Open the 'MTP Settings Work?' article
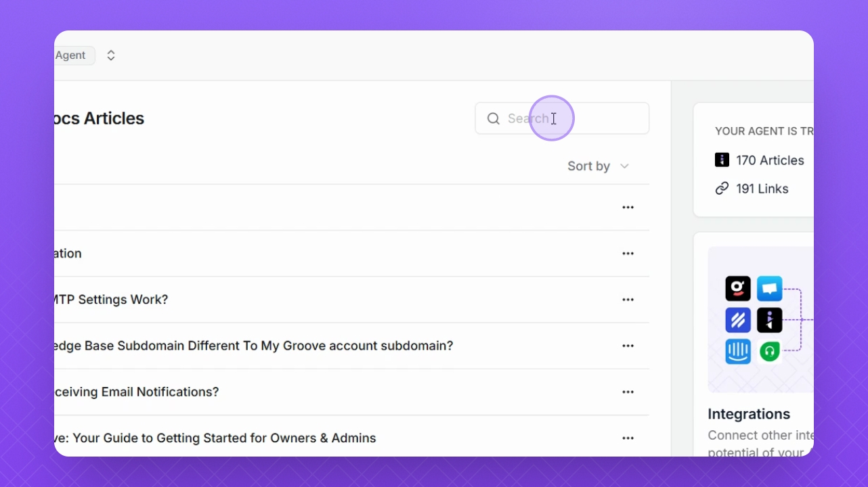This screenshot has height=487, width=868. pyautogui.click(x=111, y=300)
